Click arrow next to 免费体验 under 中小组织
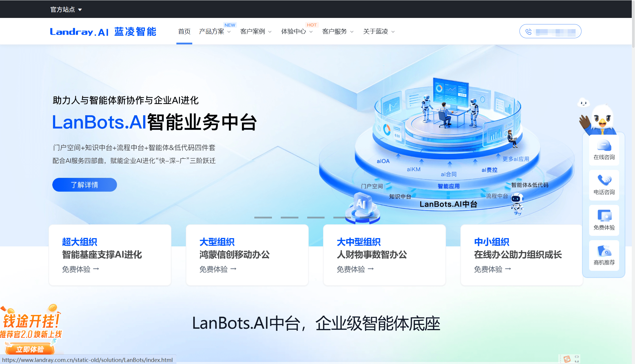Viewport: 635px width, 364px height. point(508,269)
